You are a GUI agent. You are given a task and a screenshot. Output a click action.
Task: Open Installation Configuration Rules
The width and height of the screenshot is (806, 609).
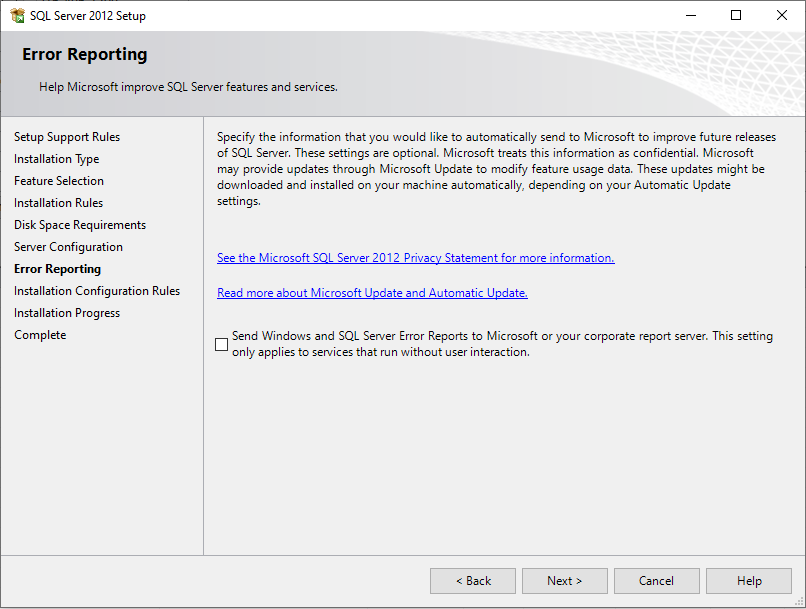(x=97, y=290)
